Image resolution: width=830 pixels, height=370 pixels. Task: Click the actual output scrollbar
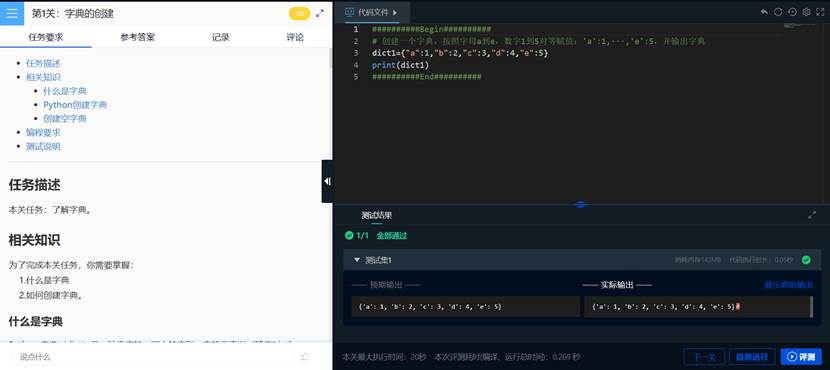click(x=811, y=306)
